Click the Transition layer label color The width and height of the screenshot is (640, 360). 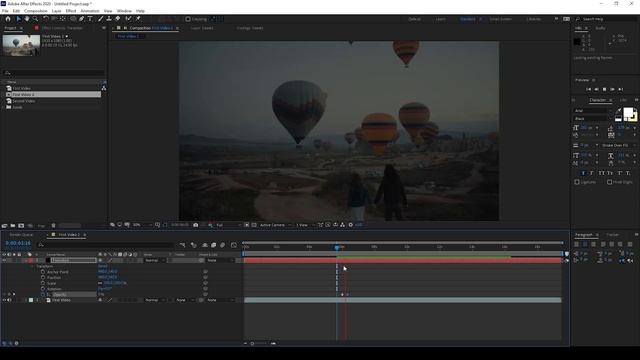[31, 260]
